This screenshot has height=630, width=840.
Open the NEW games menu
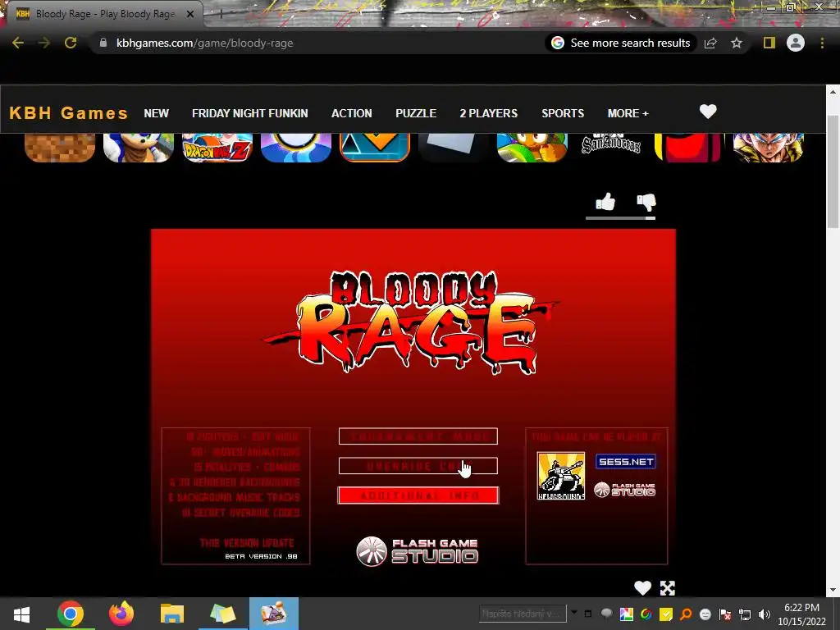[156, 113]
